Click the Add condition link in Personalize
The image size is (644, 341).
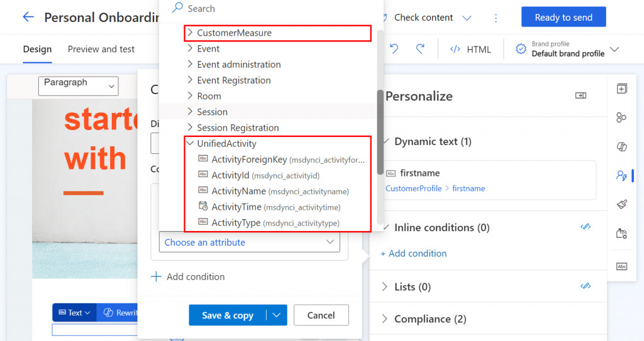coord(414,254)
